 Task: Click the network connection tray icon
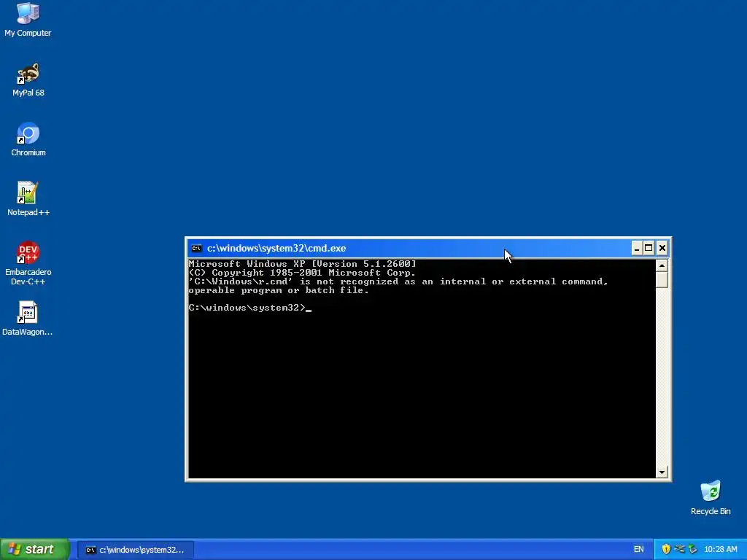(679, 549)
